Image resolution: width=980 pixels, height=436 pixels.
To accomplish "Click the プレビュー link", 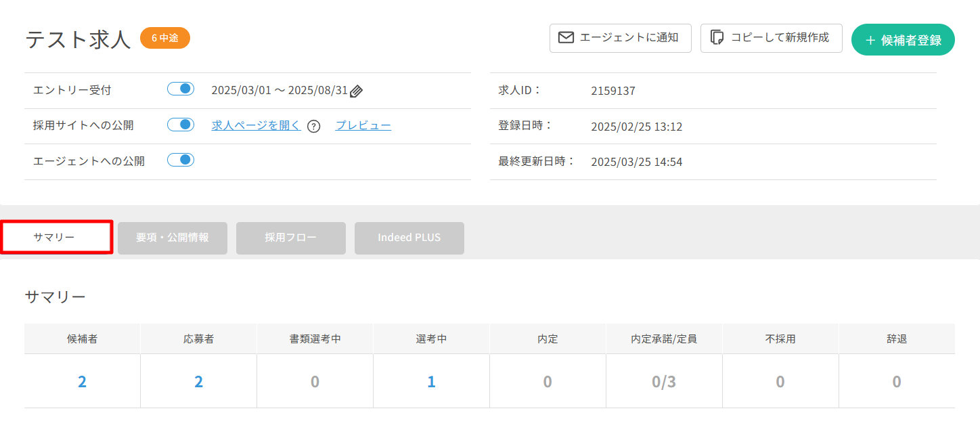I will pyautogui.click(x=363, y=126).
